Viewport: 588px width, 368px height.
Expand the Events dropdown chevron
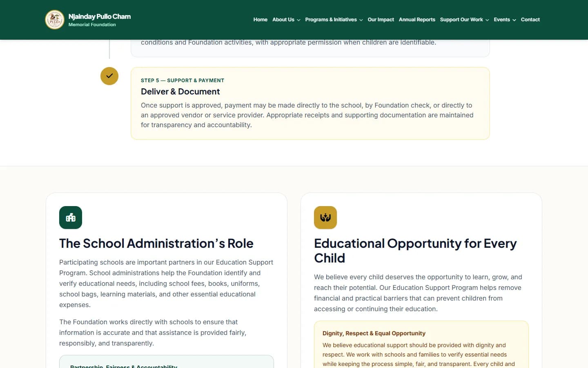[514, 20]
